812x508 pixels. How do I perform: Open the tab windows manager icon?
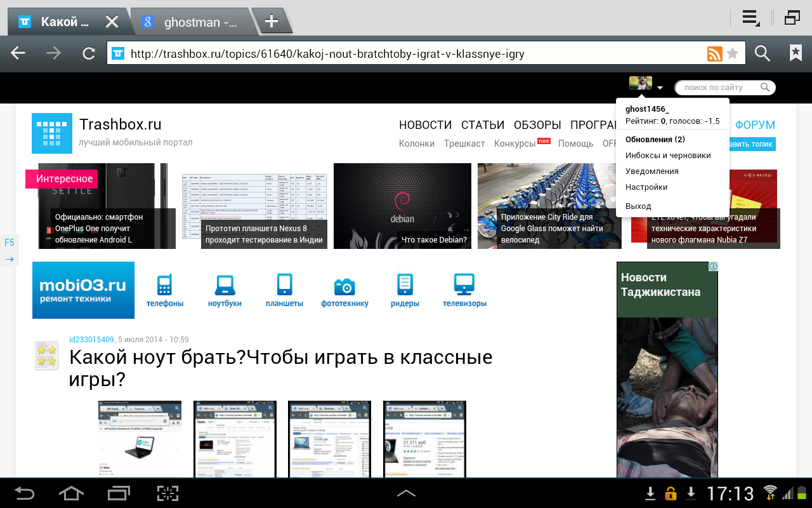tap(792, 18)
